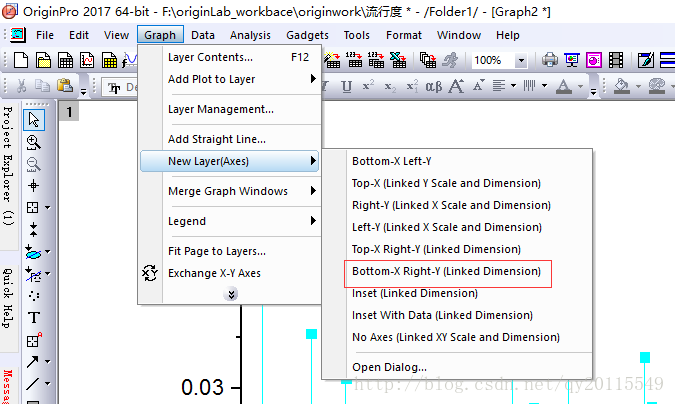
Task: Create a New Graph window
Action: click(x=87, y=60)
